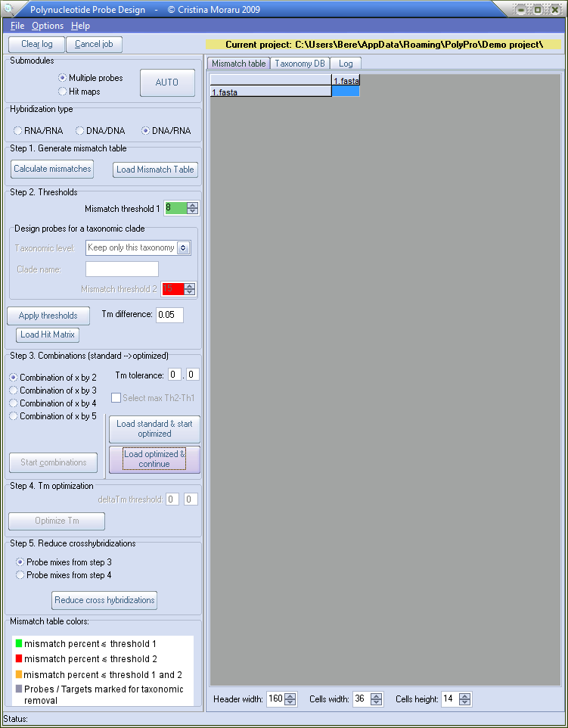Click Load Mismatch Table button
Screen dimensions: 568x728
click(x=155, y=170)
